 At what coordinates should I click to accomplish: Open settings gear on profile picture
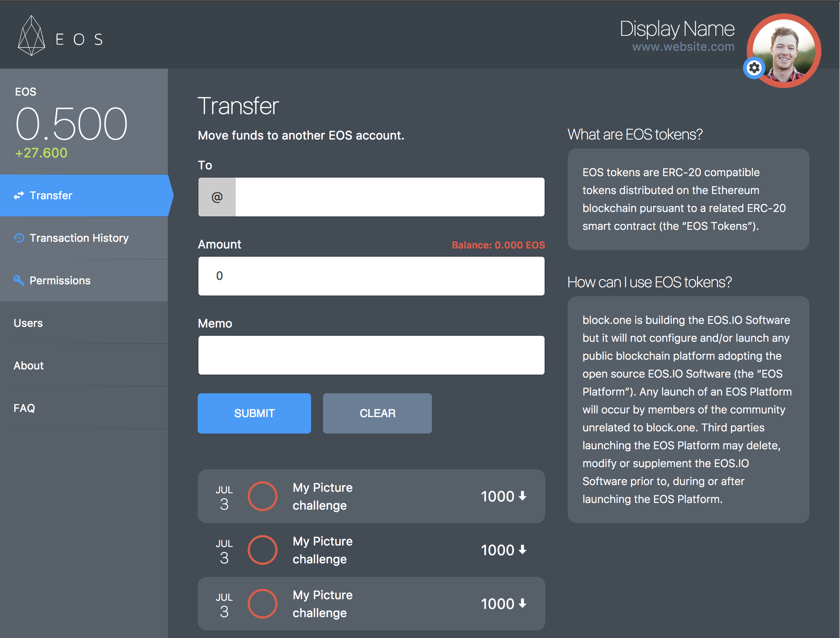point(754,68)
